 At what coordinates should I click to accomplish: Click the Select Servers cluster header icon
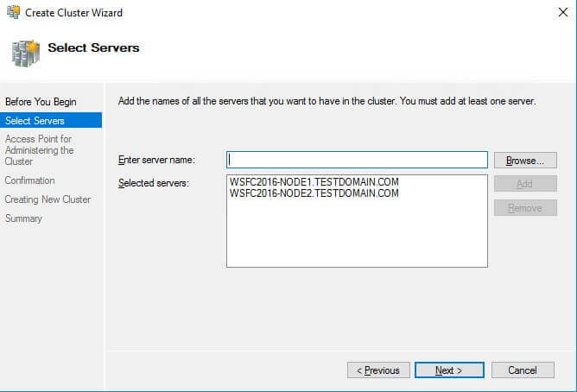point(25,53)
